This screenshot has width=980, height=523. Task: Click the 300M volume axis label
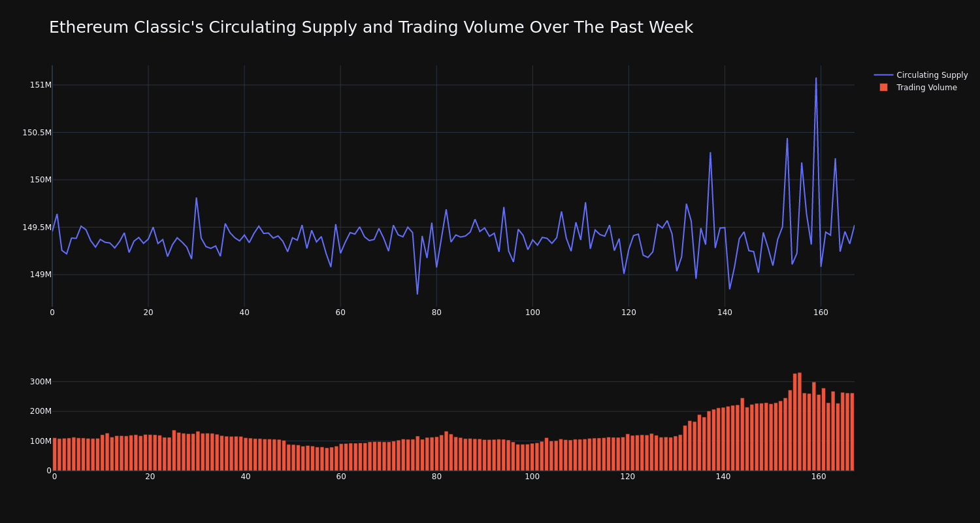click(x=40, y=382)
